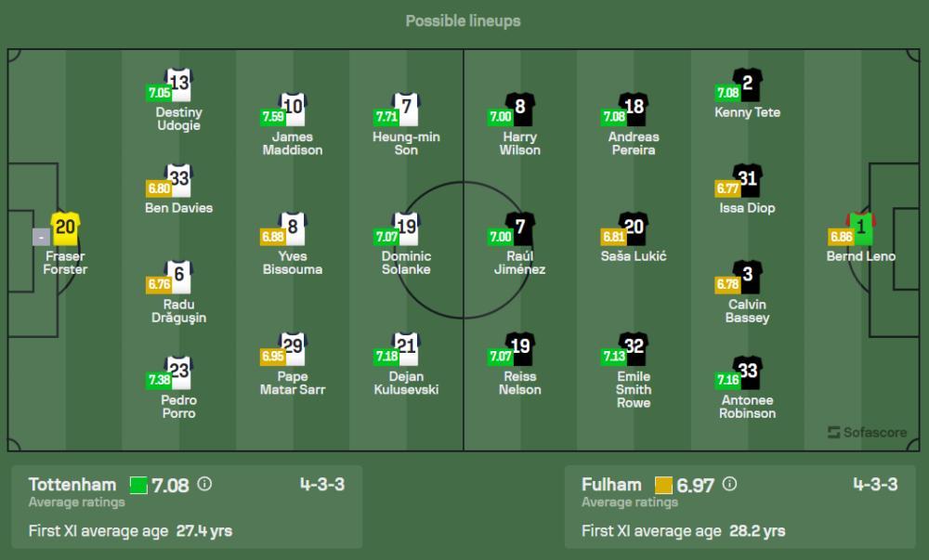
Task: Click the Fulham team name
Action: pos(611,485)
